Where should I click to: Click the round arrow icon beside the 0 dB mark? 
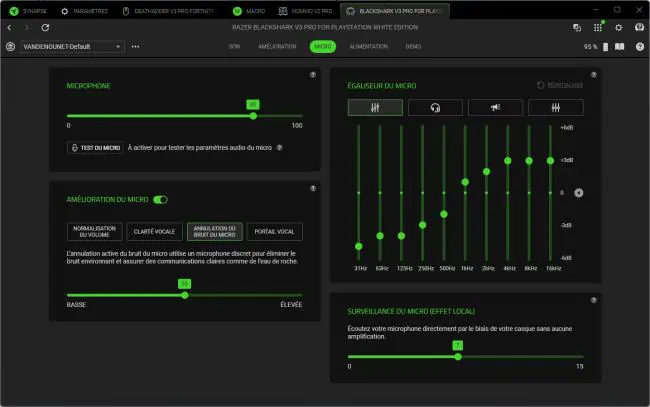(x=579, y=193)
